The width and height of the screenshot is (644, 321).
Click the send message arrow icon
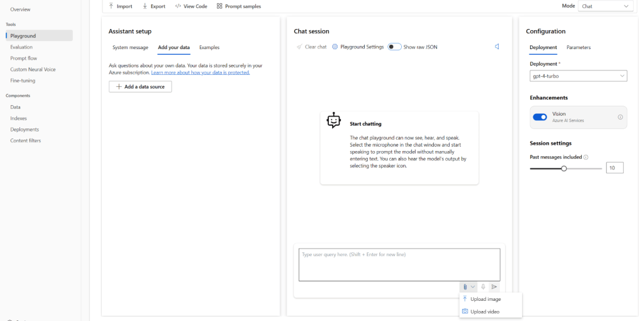click(494, 286)
